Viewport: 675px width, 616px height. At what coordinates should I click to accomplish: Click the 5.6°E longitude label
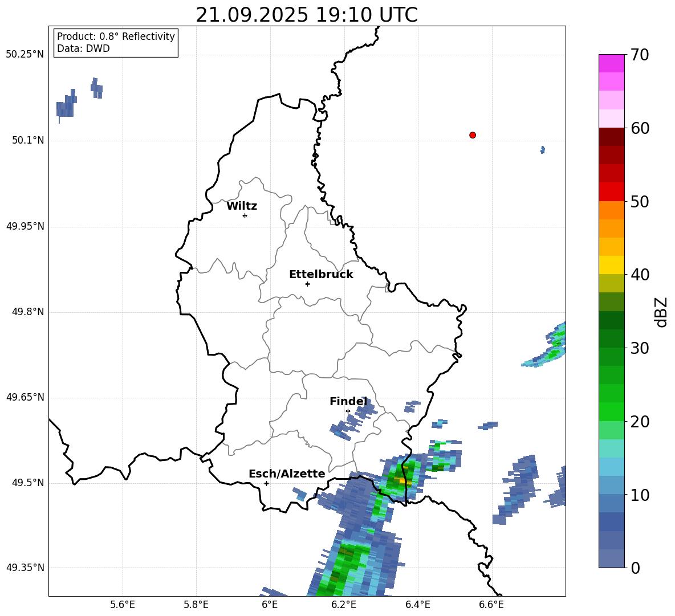[x=123, y=605]
